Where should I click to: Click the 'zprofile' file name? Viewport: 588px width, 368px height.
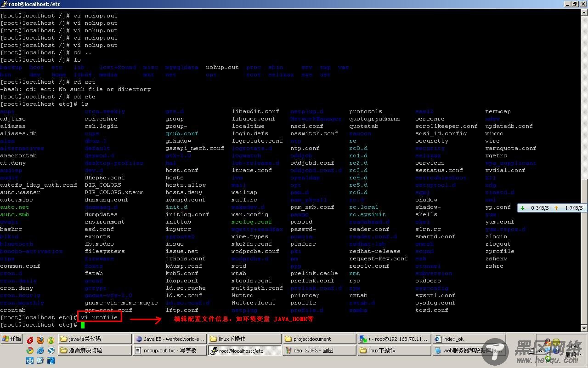pyautogui.click(x=500, y=251)
